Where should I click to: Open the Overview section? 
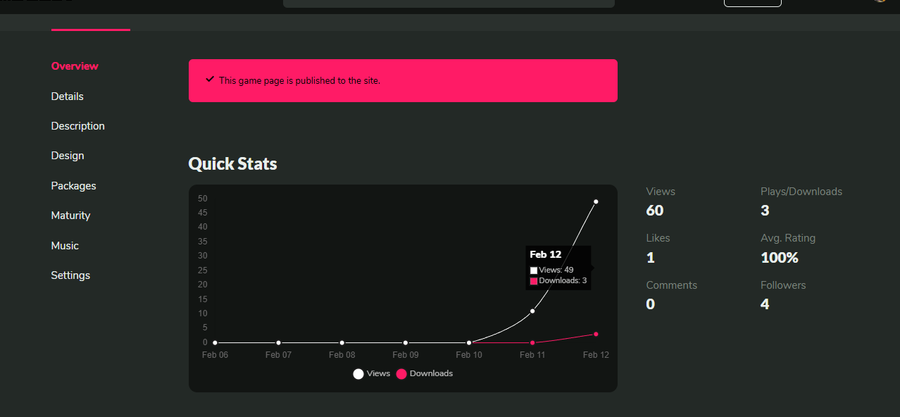pos(75,66)
